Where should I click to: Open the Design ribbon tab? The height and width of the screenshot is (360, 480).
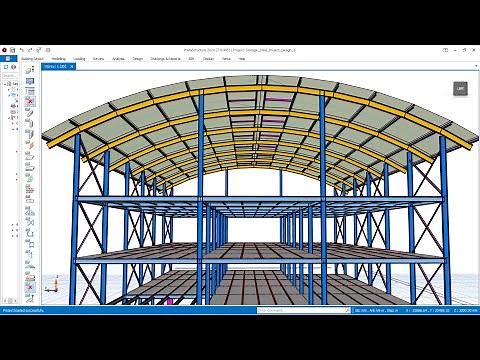(137, 59)
